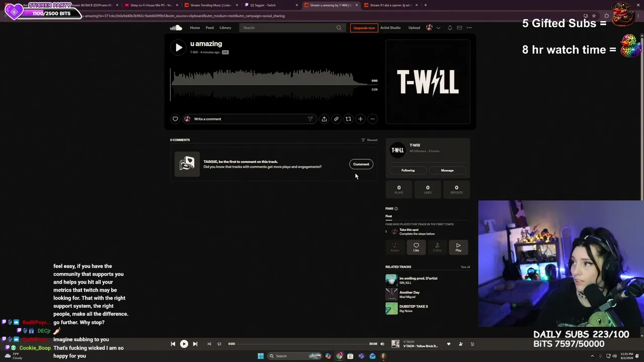
Task: Click the Message button
Action: [x=447, y=170]
